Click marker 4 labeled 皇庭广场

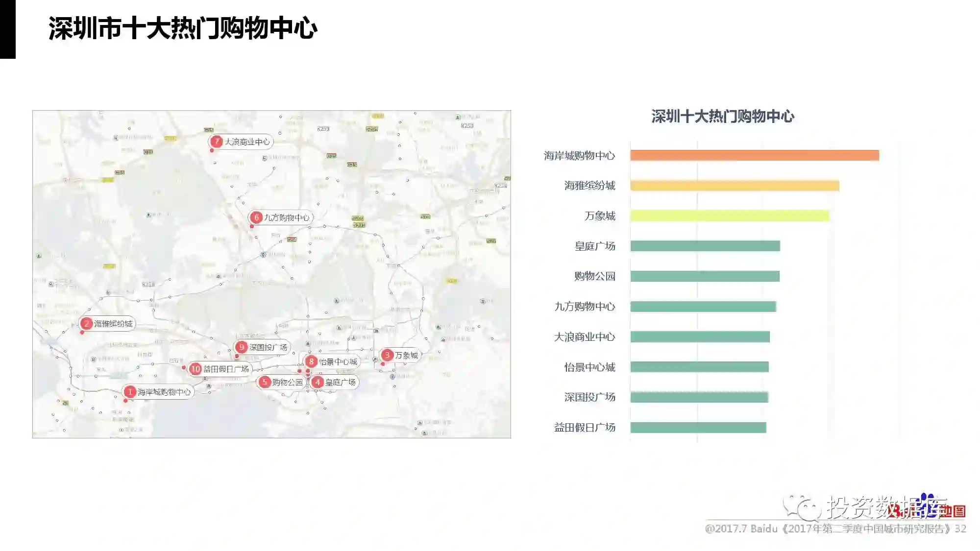318,382
